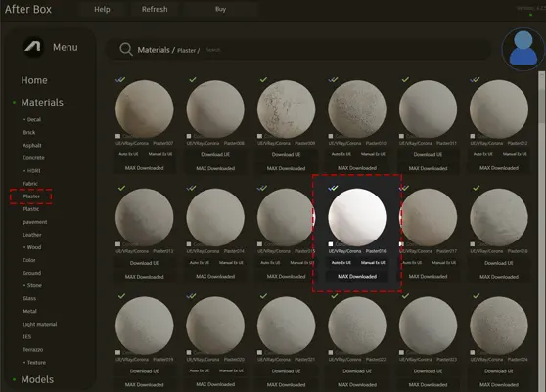Open the Help menu
This screenshot has width=546, height=392.
102,10
